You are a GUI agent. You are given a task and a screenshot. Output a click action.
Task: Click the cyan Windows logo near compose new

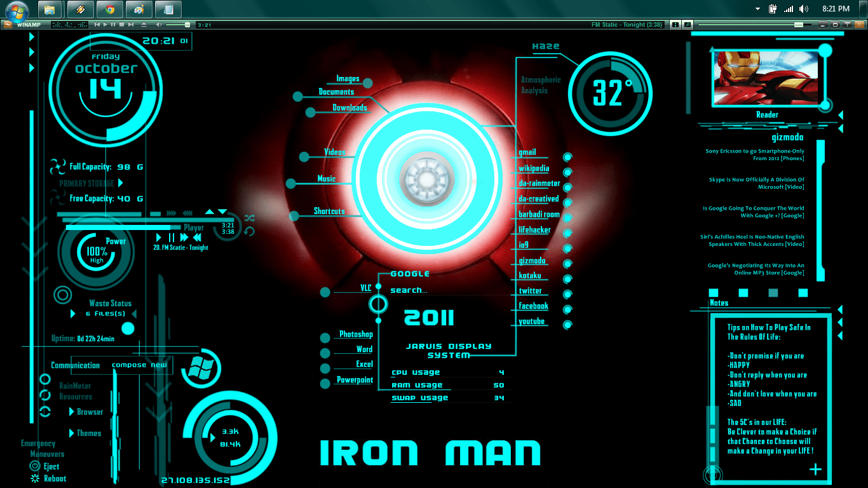(201, 368)
